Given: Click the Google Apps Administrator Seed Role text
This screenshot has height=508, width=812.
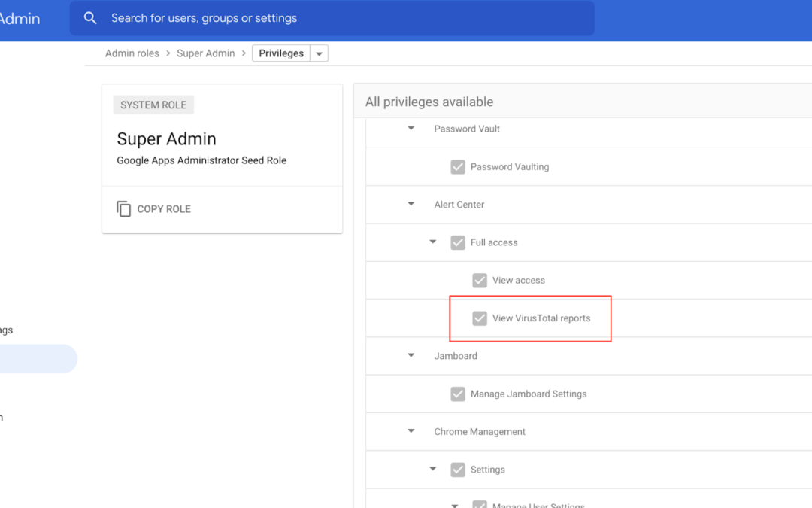Looking at the screenshot, I should pyautogui.click(x=201, y=160).
